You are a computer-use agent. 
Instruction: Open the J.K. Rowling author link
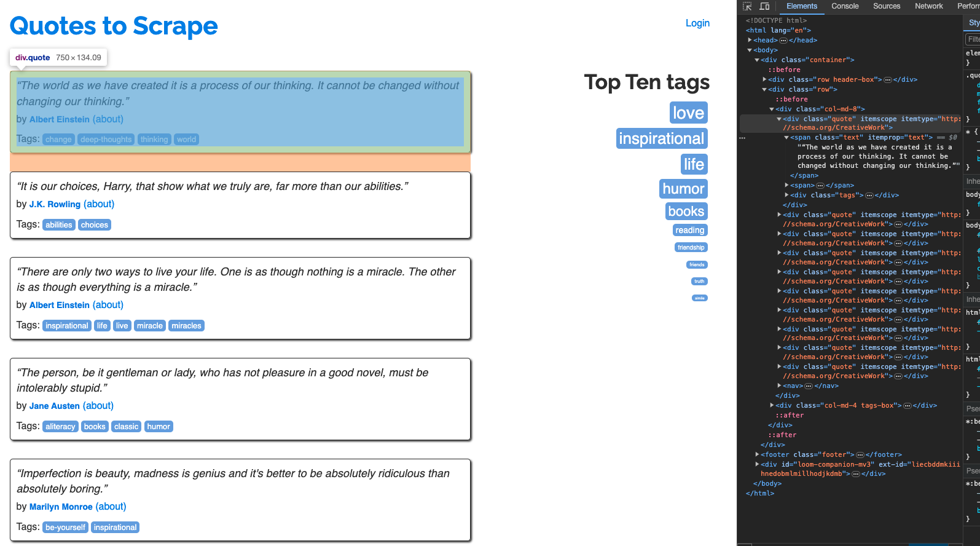[x=55, y=204]
